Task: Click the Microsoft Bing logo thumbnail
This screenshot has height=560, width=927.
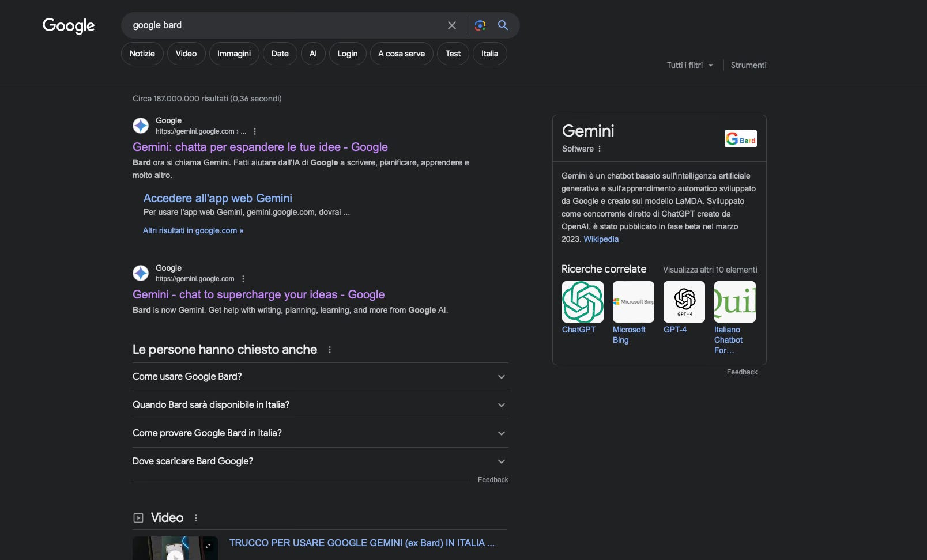Action: 634,302
